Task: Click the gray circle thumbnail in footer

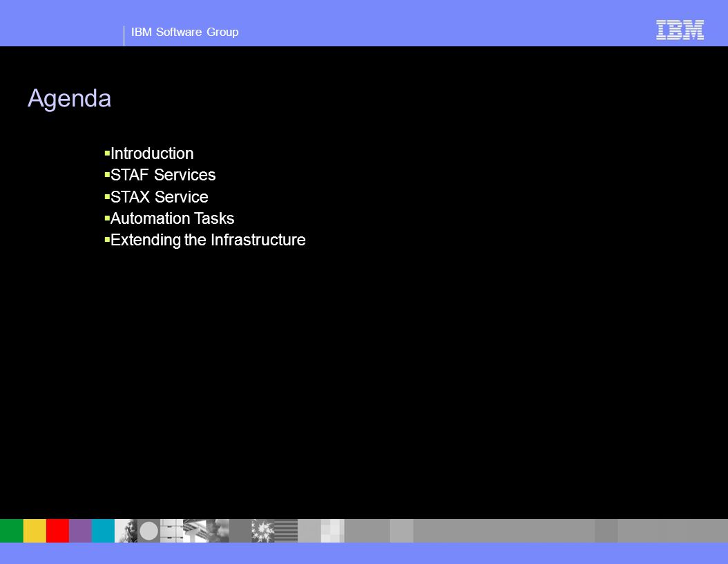Action: pyautogui.click(x=149, y=531)
